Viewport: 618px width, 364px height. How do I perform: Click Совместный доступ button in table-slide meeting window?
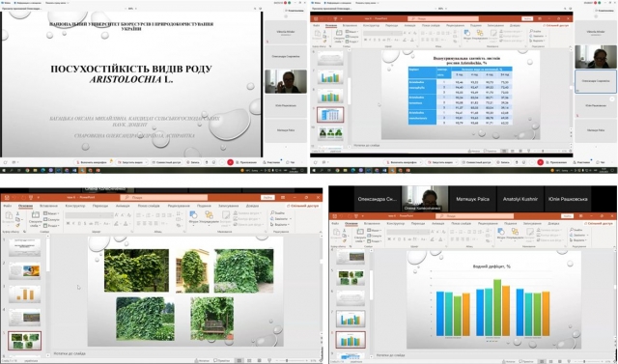(478, 162)
